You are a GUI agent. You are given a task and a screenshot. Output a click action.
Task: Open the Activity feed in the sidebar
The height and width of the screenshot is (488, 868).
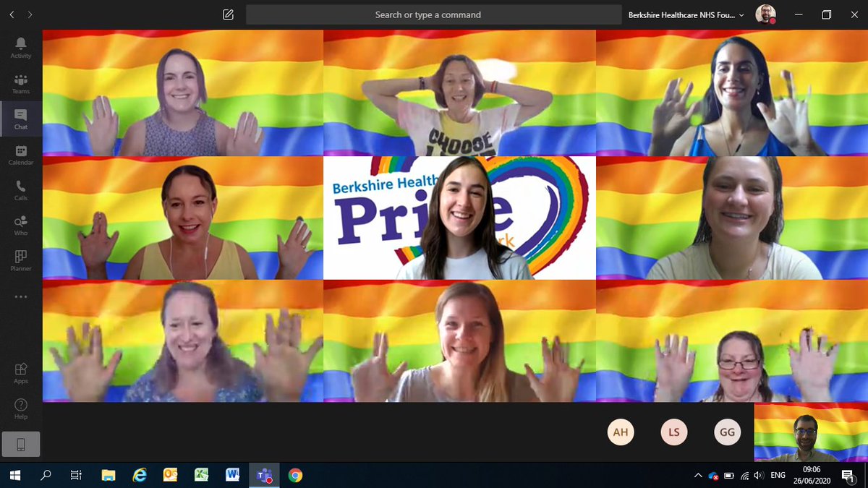click(x=20, y=48)
